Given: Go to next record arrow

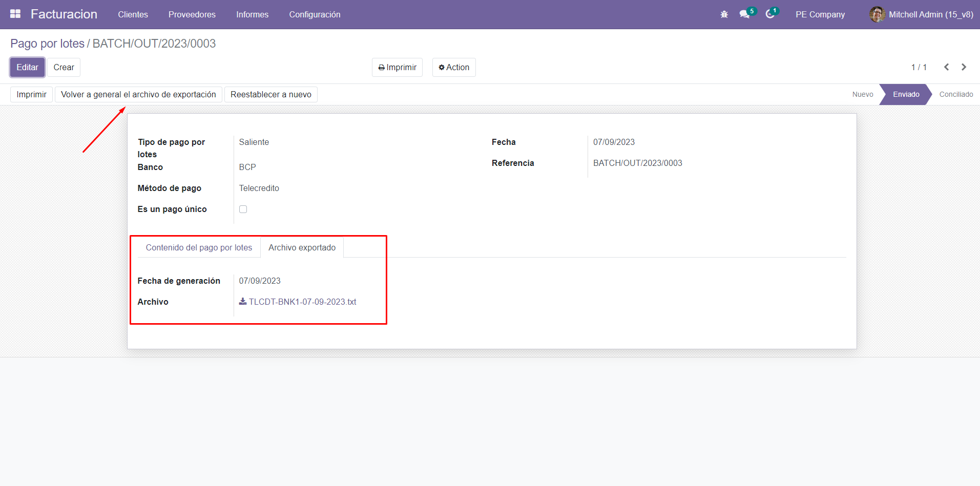Looking at the screenshot, I should click(x=964, y=67).
